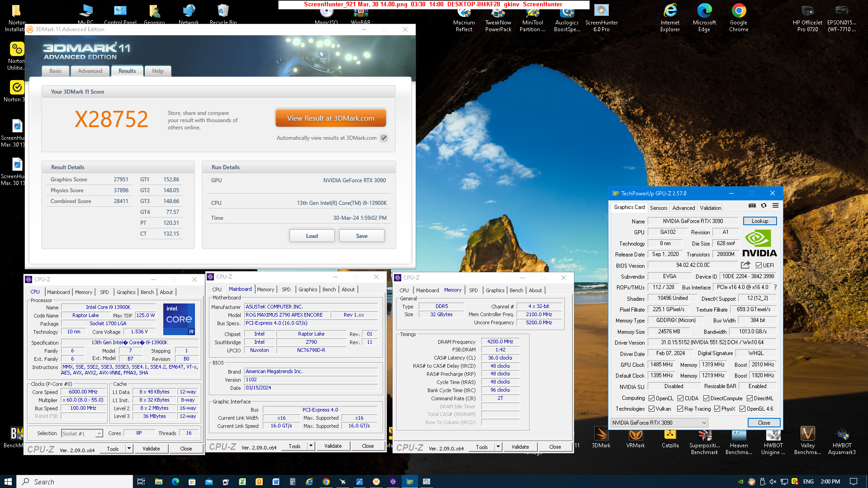This screenshot has width=868, height=488.
Task: Click Bus Interface question mark icon
Action: pos(775,287)
